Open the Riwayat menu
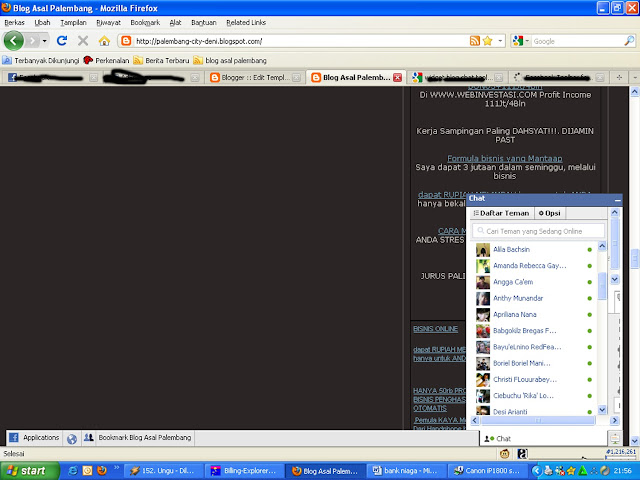 108,22
